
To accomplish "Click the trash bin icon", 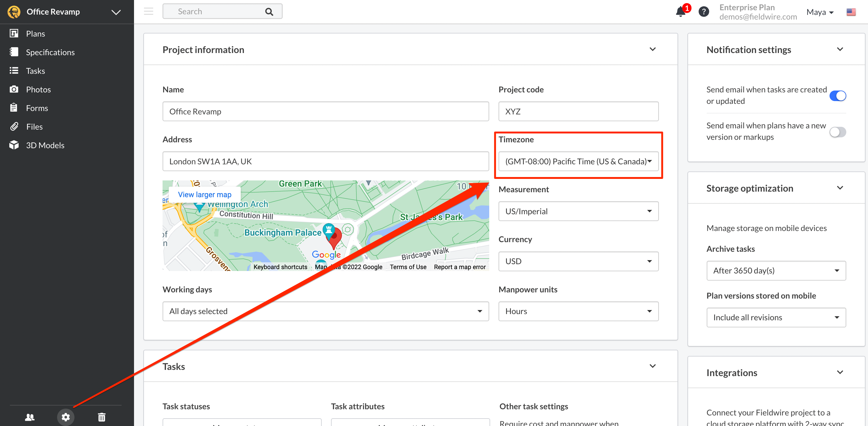I will tap(101, 417).
